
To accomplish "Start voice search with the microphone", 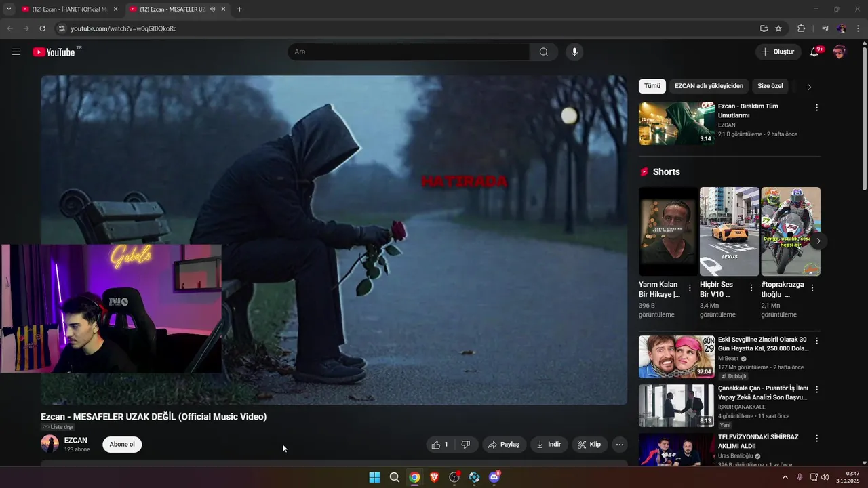I will 574,52.
